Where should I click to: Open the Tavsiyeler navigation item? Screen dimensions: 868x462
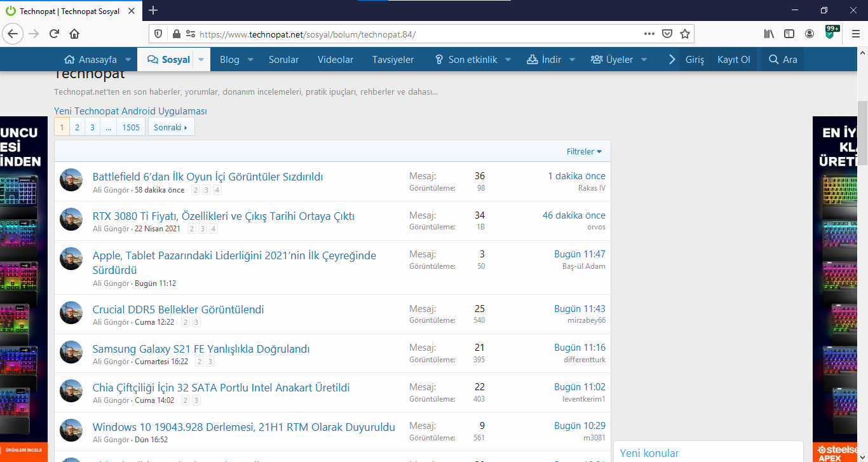click(x=393, y=60)
